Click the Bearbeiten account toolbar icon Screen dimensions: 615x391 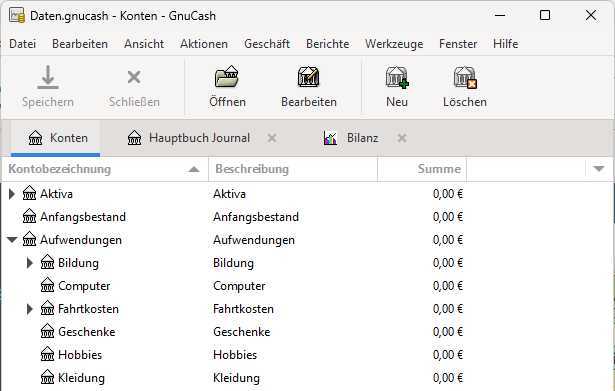click(309, 77)
